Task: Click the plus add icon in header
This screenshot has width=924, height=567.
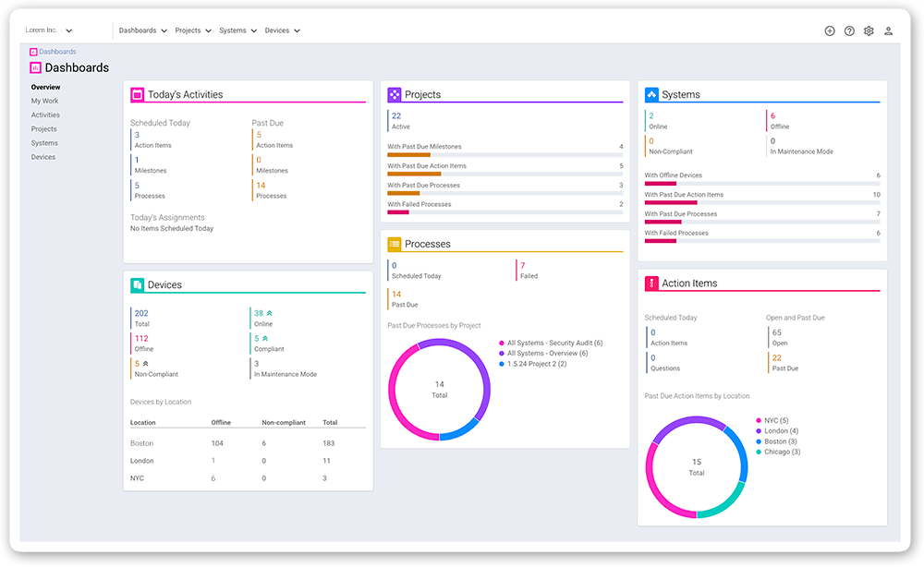Action: tap(830, 30)
